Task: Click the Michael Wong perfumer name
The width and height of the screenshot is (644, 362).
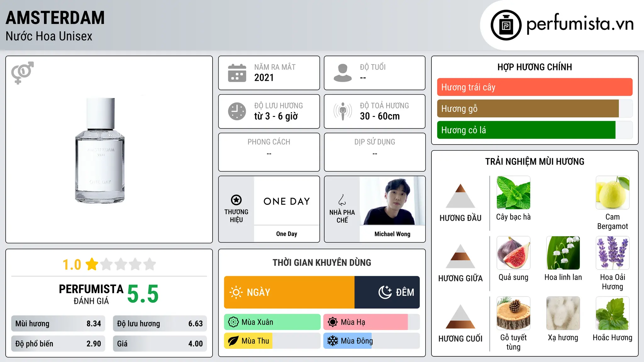Action: 392,234
